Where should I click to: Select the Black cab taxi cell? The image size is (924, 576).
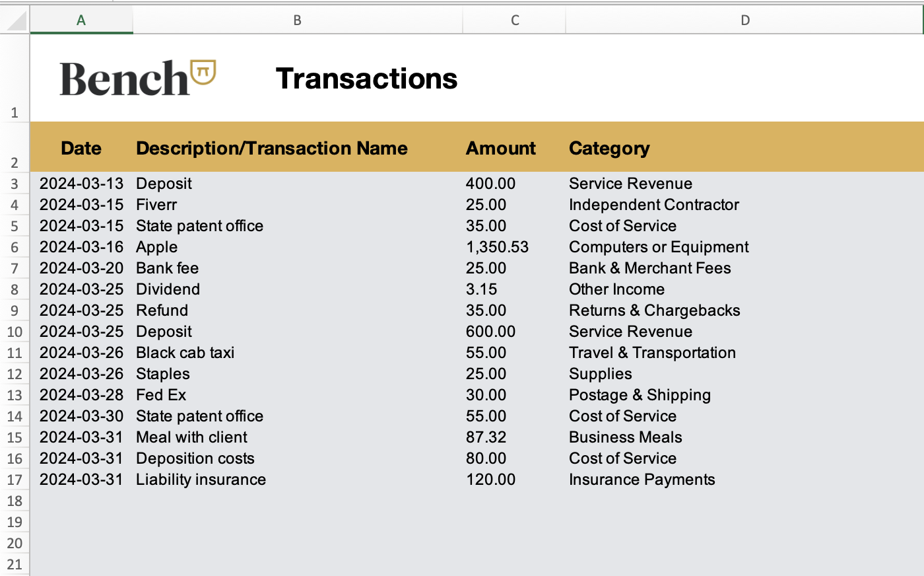(185, 353)
